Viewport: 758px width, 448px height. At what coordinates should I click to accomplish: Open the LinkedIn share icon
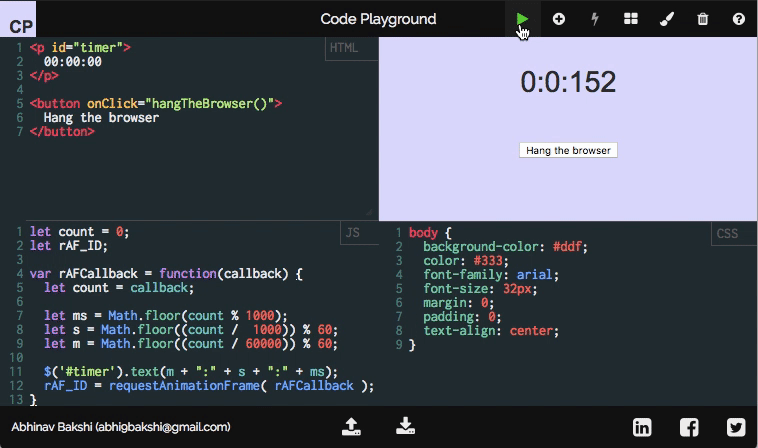[x=642, y=427]
